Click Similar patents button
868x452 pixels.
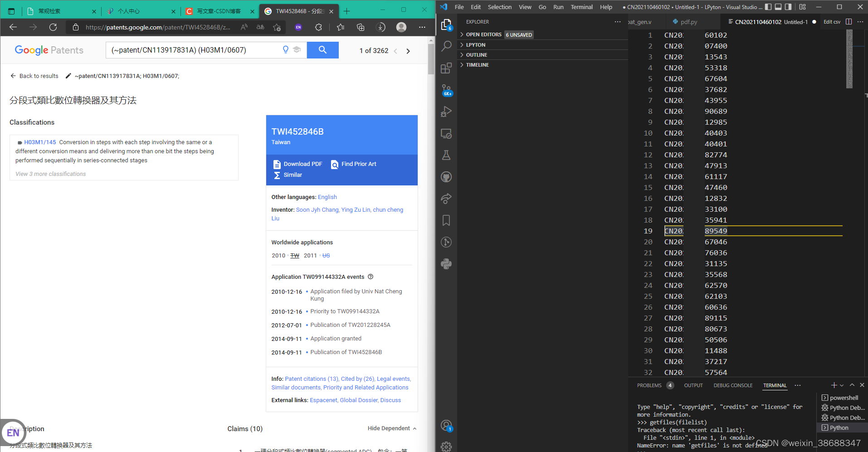point(288,175)
